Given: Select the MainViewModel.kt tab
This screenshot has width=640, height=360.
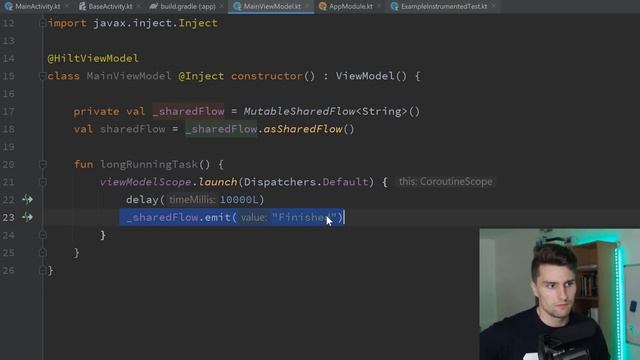Looking at the screenshot, I should (272, 7).
